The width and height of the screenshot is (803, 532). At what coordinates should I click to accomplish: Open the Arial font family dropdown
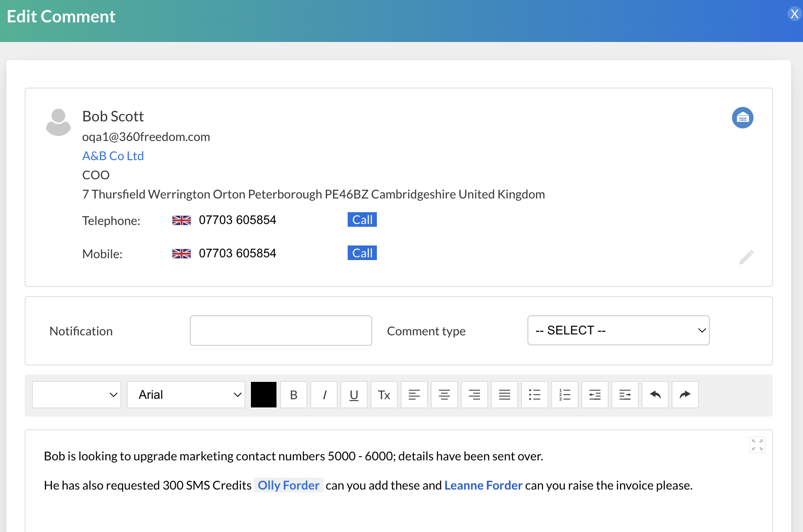(x=186, y=395)
